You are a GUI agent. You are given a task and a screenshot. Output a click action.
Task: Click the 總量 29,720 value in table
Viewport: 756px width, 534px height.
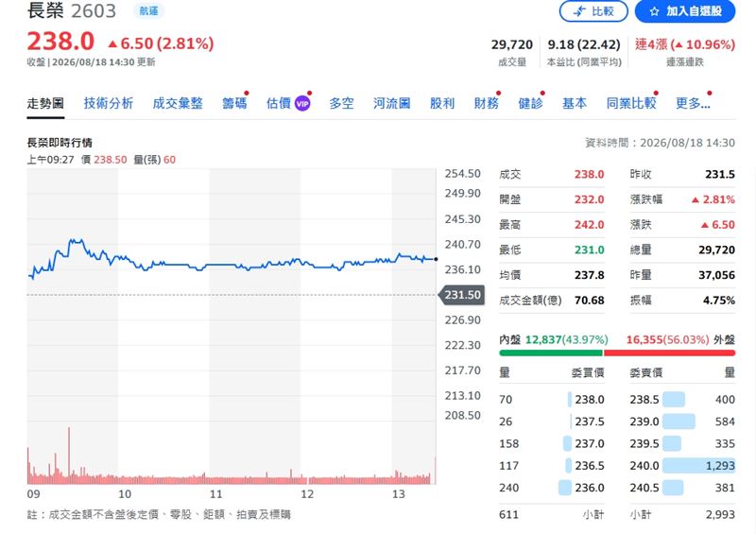717,250
